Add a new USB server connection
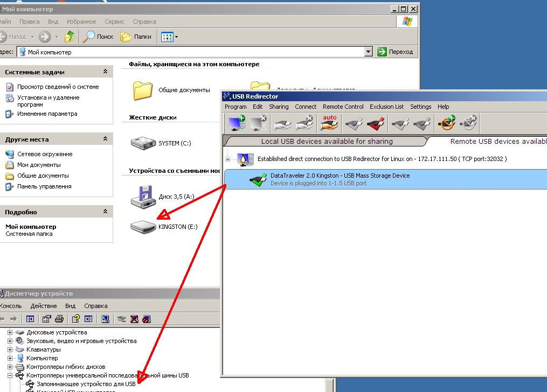547x392 pixels. tap(236, 123)
